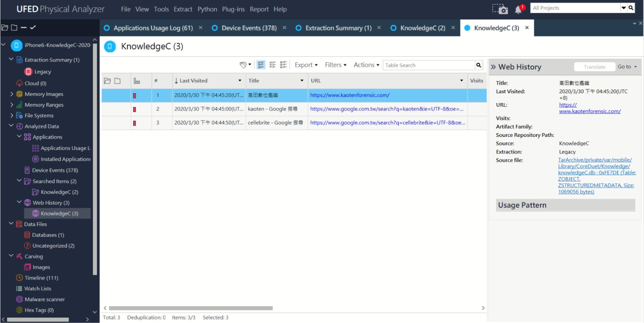Open the File menu
This screenshot has height=323, width=644.
(125, 9)
